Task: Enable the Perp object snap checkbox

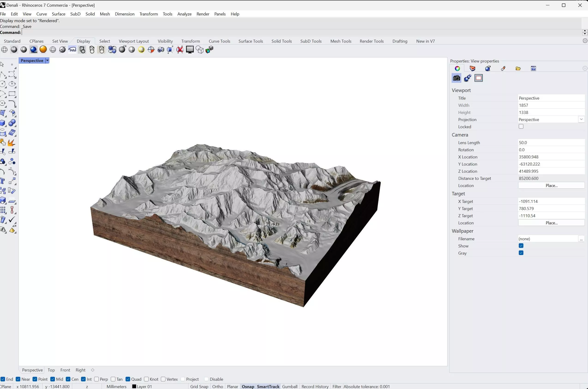Action: (x=96, y=379)
